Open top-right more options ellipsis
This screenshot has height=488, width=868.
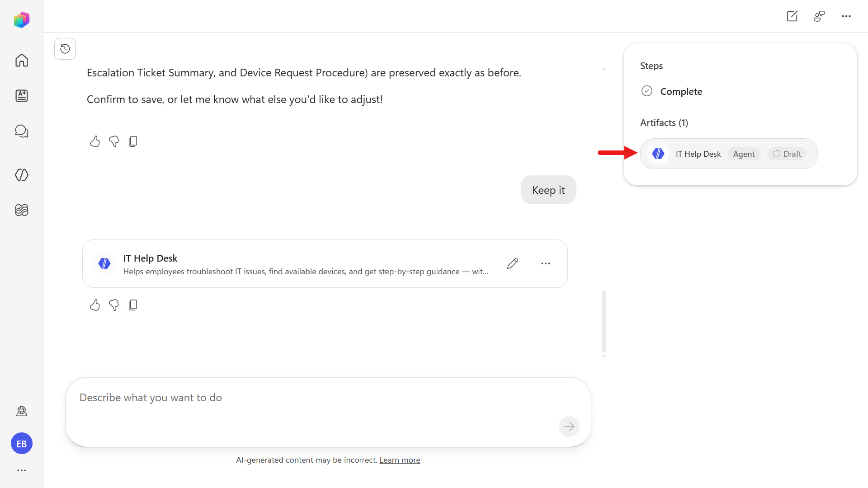[x=846, y=16]
